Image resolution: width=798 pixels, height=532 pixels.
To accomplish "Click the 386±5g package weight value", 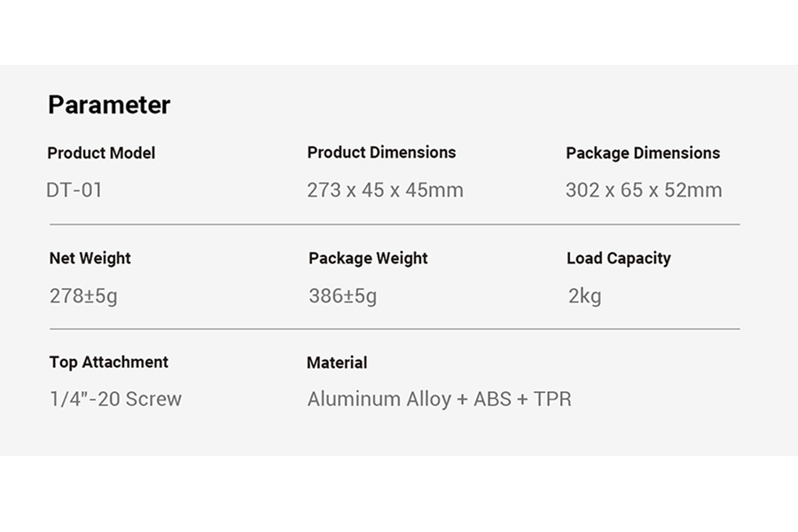I will (x=342, y=296).
